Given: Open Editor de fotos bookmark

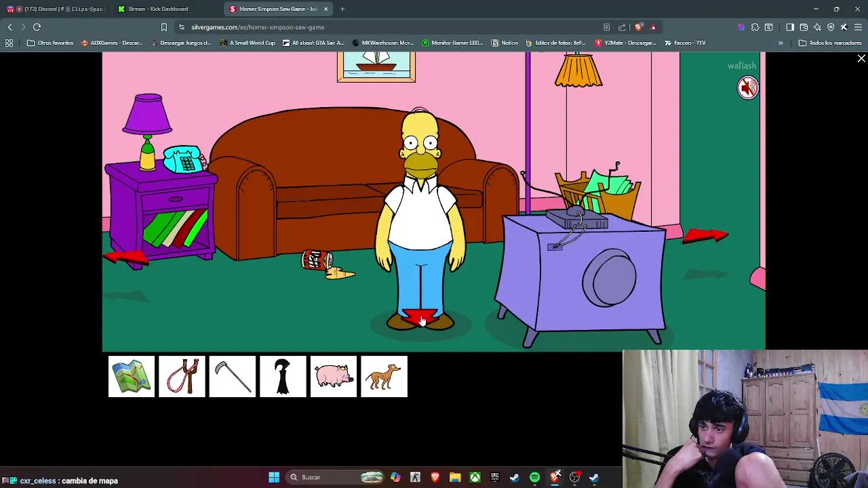Looking at the screenshot, I should pyautogui.click(x=555, y=43).
